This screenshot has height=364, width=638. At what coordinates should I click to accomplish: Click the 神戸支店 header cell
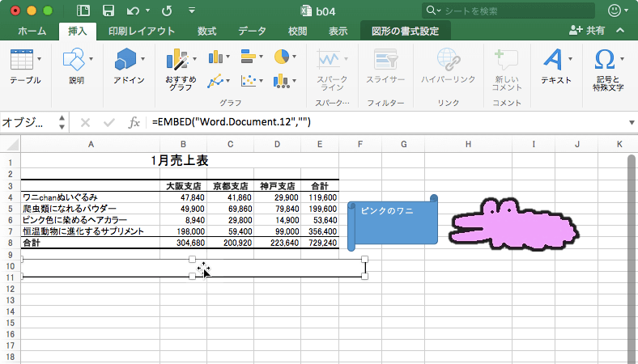(x=278, y=186)
